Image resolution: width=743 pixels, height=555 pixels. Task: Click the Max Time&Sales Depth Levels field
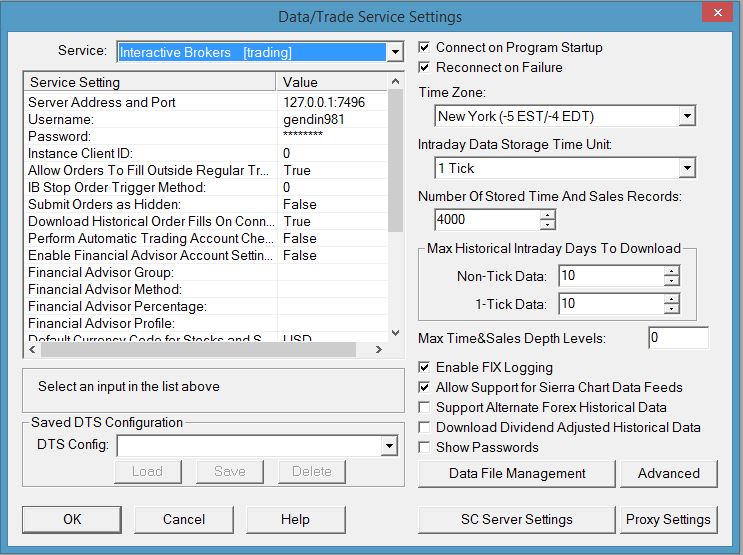[x=678, y=337]
